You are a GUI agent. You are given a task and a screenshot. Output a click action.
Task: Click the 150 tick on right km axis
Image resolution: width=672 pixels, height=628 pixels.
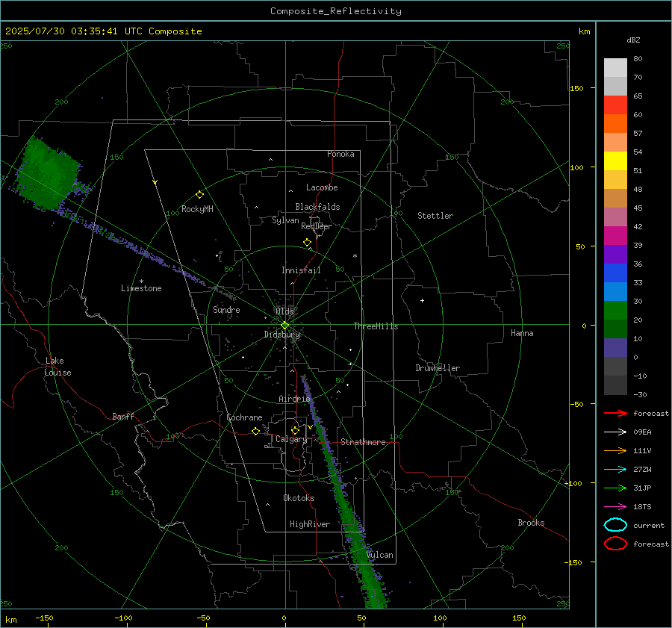click(576, 88)
